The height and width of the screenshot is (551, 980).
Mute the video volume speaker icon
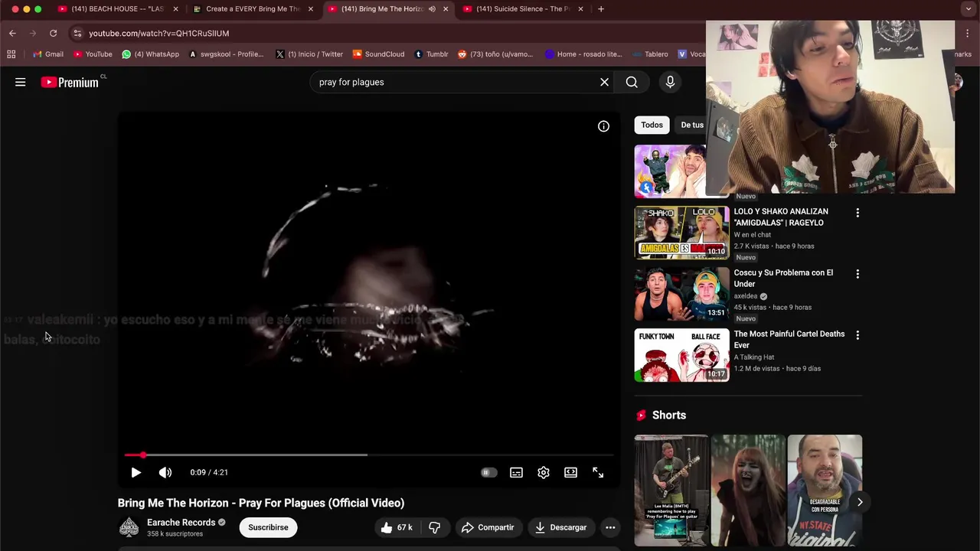[165, 472]
